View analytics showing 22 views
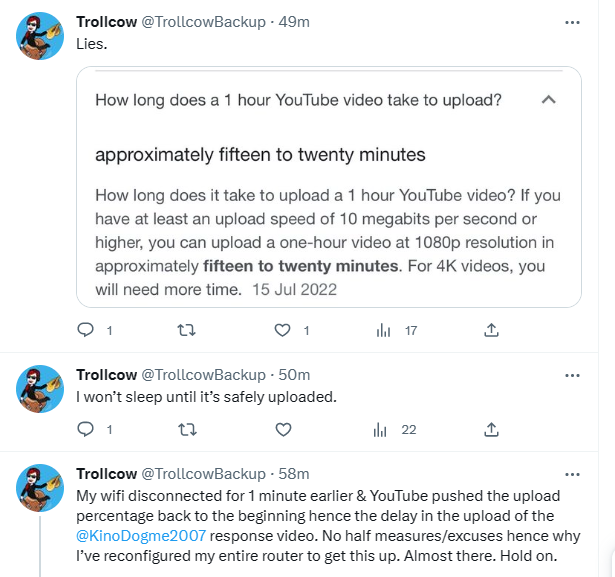 click(381, 429)
